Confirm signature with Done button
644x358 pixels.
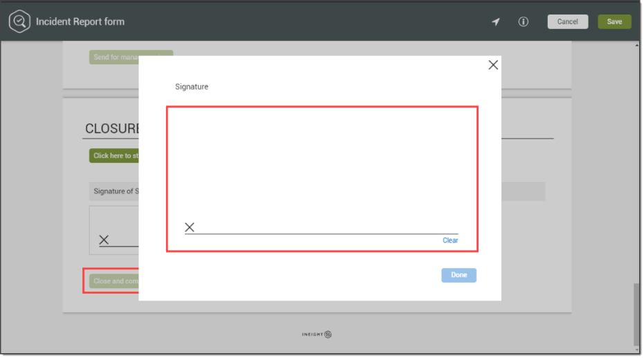[x=459, y=275]
